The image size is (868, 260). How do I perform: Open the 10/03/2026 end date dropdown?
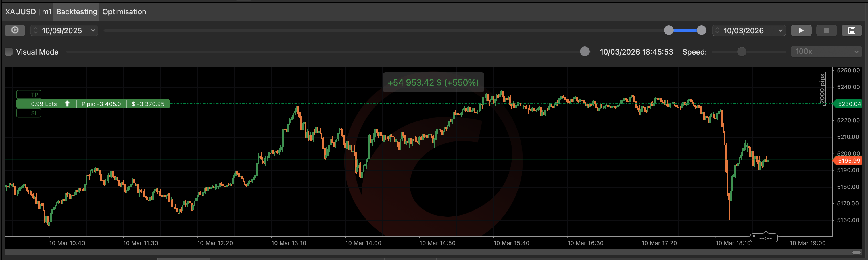[780, 31]
